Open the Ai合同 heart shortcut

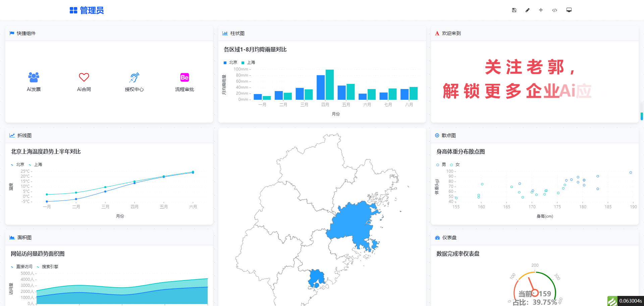84,81
